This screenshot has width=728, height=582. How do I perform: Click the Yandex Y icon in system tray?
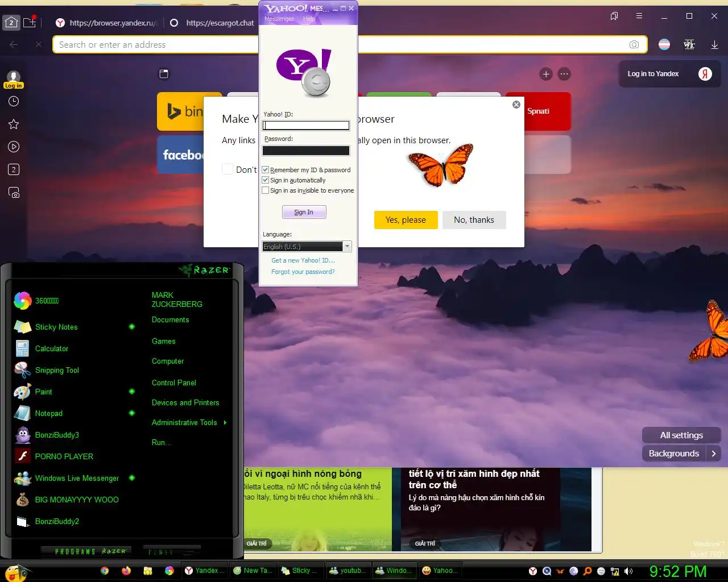coord(533,571)
